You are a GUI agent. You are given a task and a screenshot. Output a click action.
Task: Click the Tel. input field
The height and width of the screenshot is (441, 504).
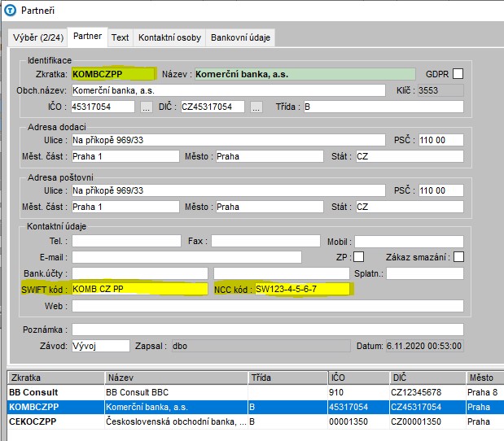point(126,241)
